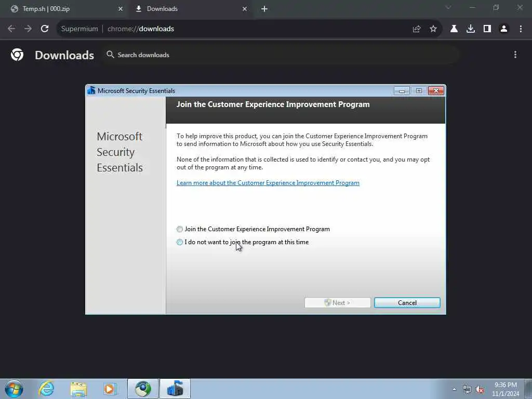Cancel the Security Essentials setup
The width and height of the screenshot is (532, 399).
tap(407, 303)
